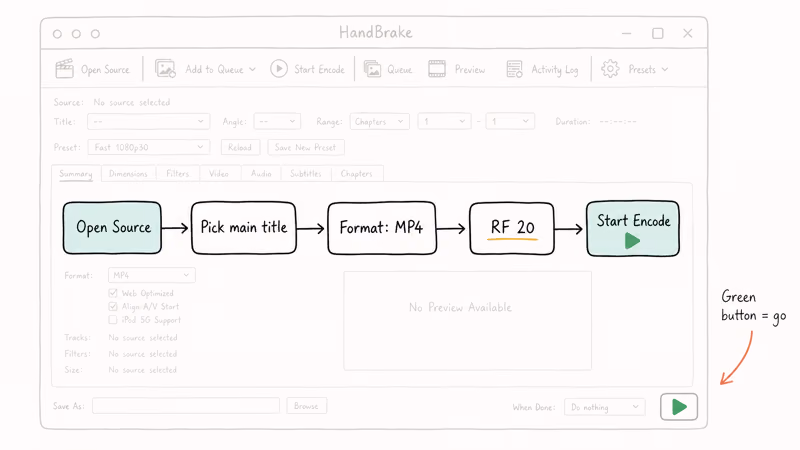
Task: Click the Format: MP4 flow box
Action: coord(382,228)
